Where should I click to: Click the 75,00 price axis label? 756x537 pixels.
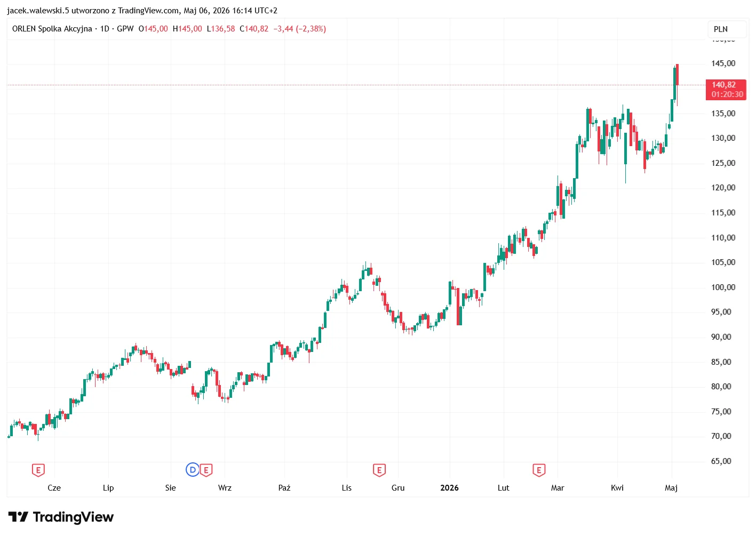pyautogui.click(x=721, y=412)
